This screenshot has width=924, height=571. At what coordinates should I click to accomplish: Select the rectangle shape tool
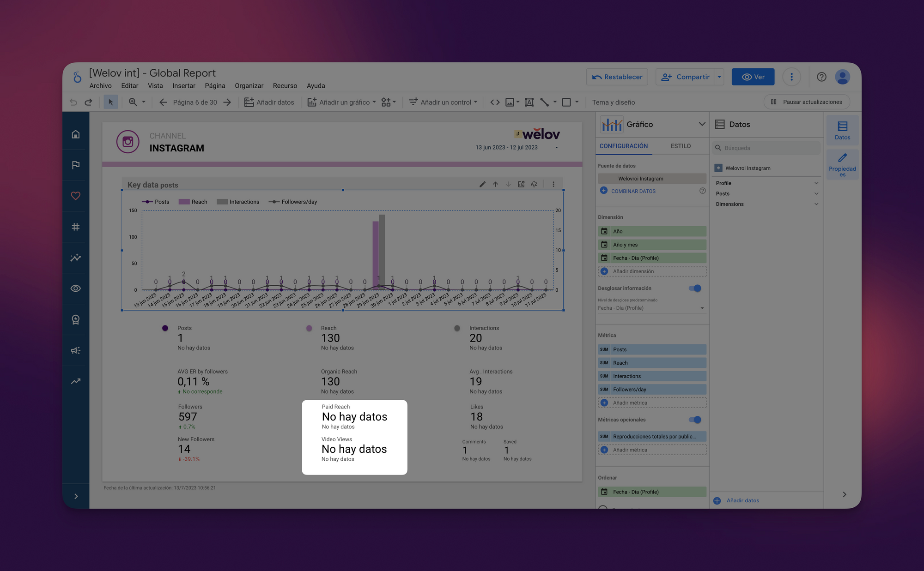click(566, 102)
